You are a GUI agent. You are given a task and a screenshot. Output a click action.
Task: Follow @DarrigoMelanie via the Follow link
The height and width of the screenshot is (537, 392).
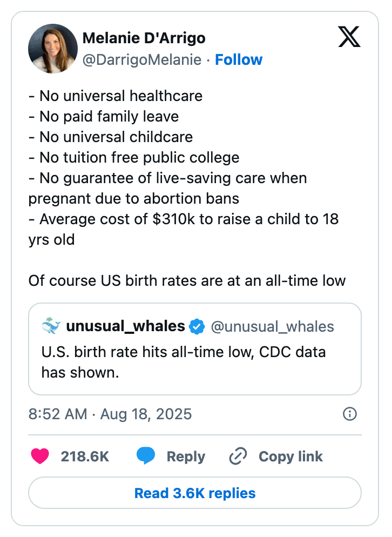(x=239, y=59)
